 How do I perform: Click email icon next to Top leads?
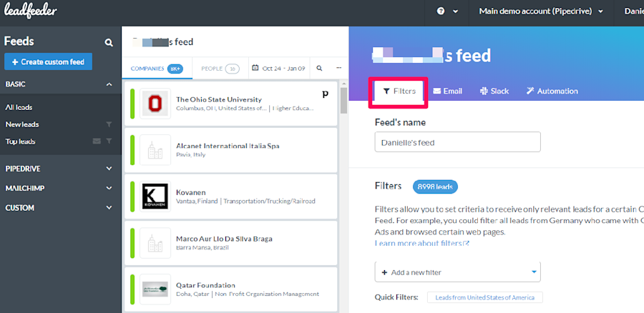coord(97,141)
